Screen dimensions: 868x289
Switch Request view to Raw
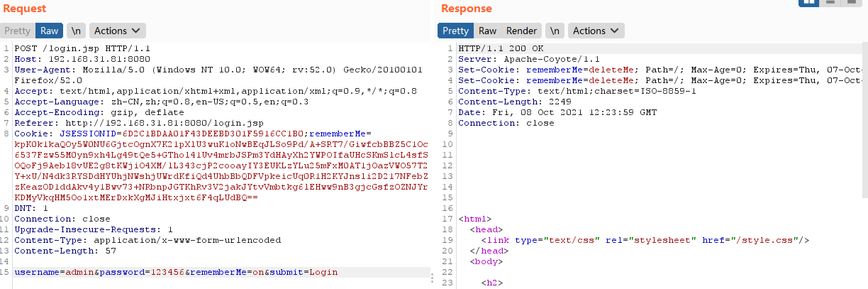49,31
